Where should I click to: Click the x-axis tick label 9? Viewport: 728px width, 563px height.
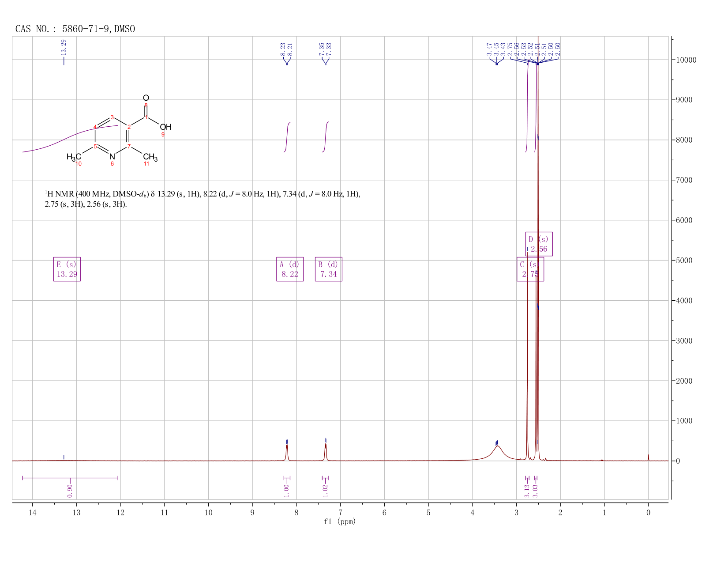tap(252, 512)
